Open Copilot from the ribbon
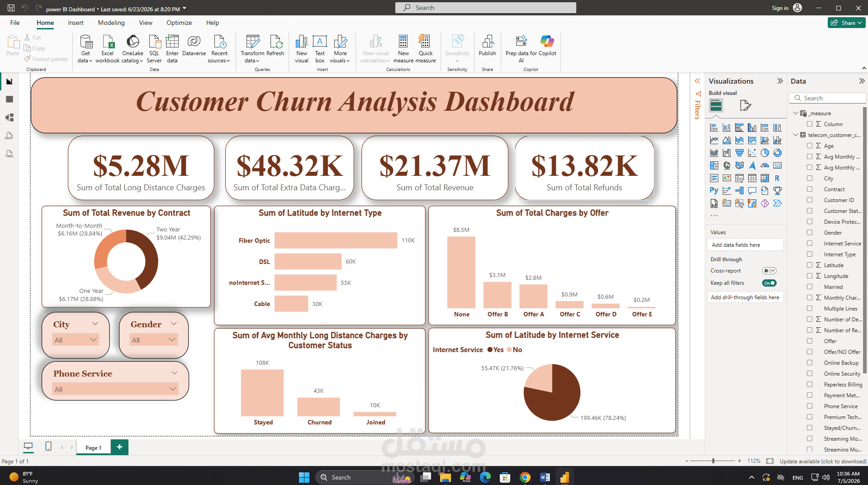868x485 pixels. 547,45
